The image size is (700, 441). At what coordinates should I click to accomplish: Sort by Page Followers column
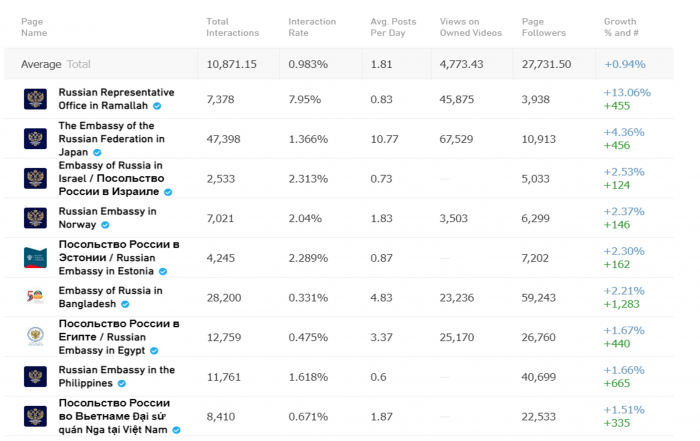[543, 27]
